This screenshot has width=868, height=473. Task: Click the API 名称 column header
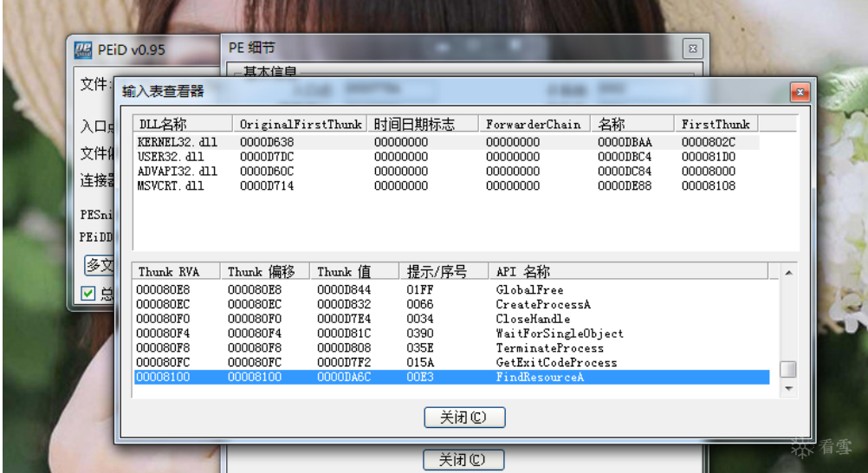click(x=628, y=271)
